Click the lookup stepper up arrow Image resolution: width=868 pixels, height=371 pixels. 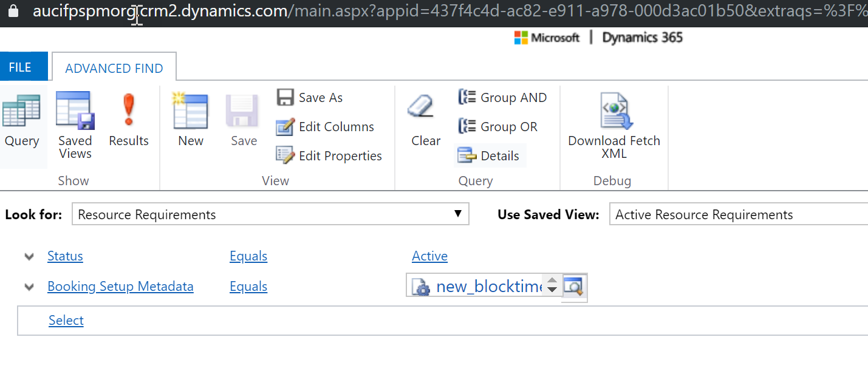pos(552,282)
